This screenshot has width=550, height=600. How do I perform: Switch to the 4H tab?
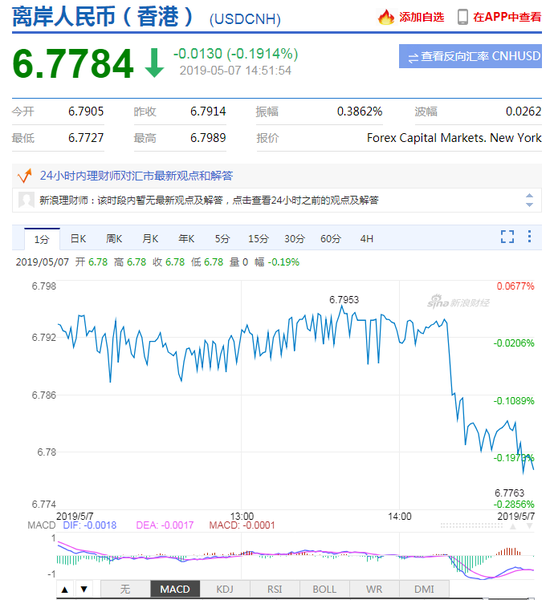click(x=367, y=239)
